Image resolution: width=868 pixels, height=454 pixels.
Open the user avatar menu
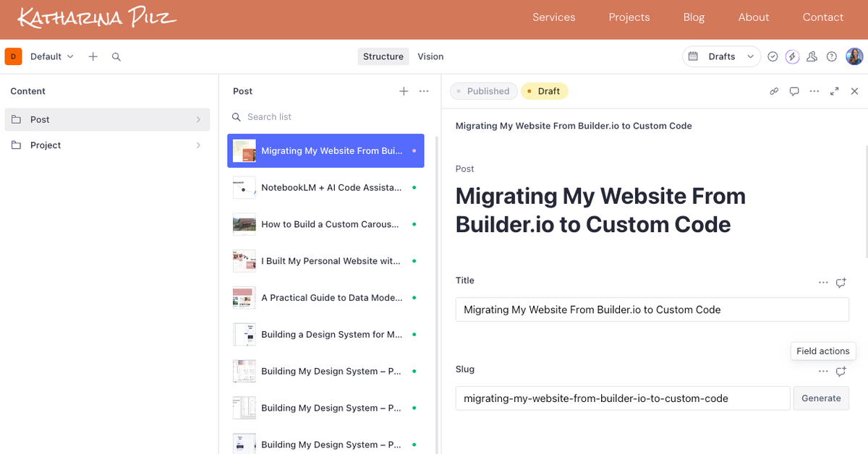click(854, 56)
